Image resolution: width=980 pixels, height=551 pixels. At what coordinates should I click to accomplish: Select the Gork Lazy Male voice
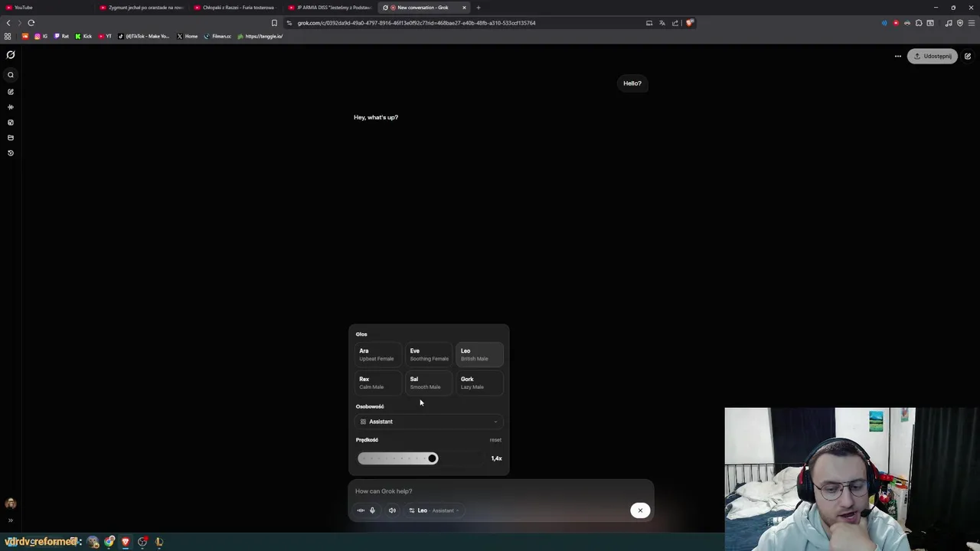(479, 383)
